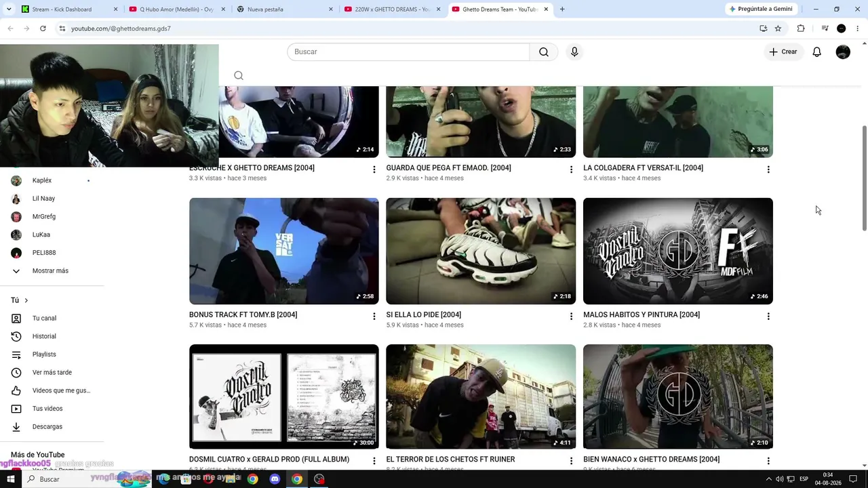
Task: Click the Windows taskbar Buscar search box
Action: (88, 479)
